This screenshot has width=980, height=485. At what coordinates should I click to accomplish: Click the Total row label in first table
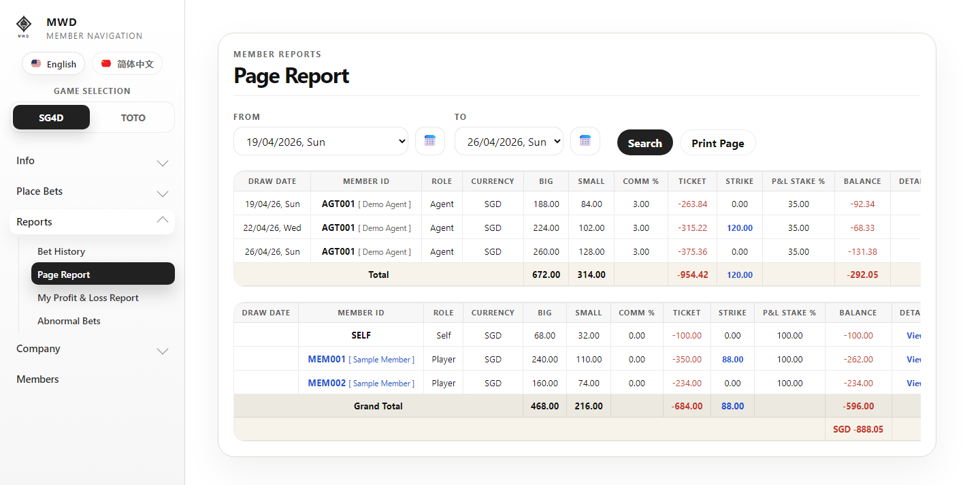pyautogui.click(x=378, y=275)
